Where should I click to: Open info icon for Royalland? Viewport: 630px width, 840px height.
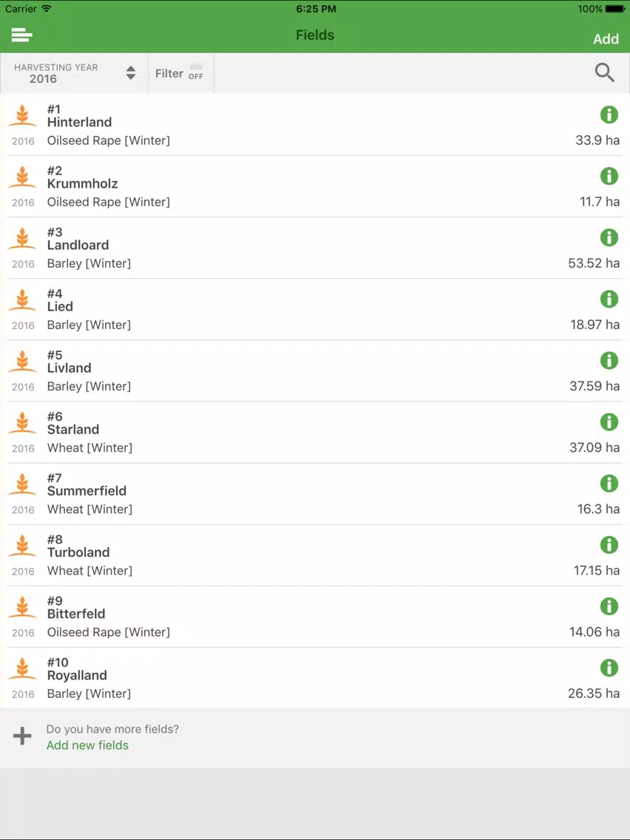609,668
